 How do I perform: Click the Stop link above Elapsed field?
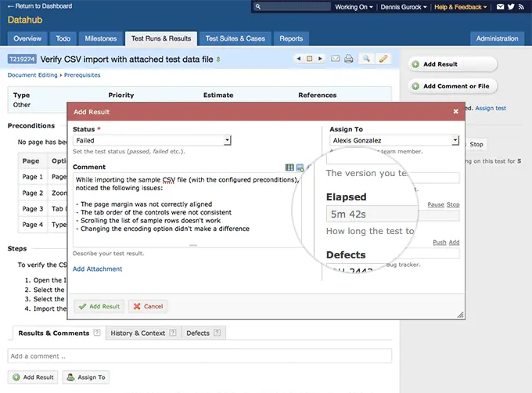point(453,204)
